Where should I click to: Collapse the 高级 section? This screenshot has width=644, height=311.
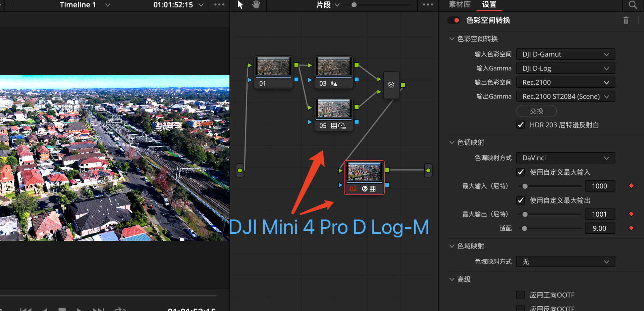click(x=452, y=279)
